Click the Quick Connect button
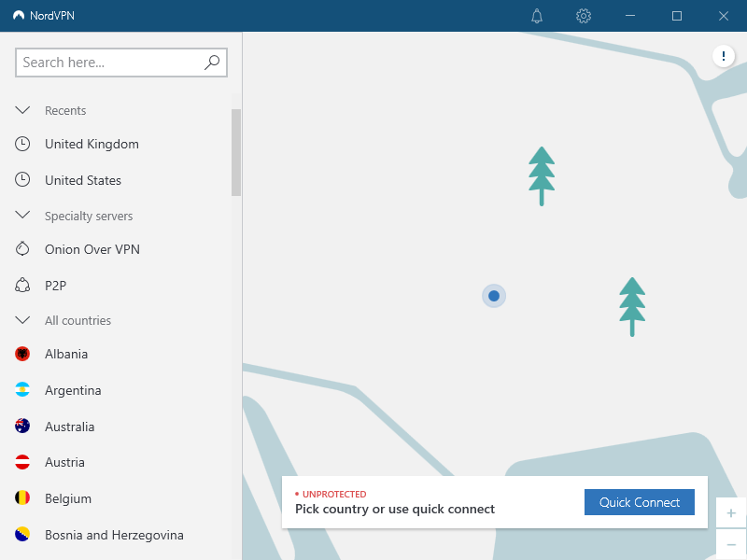The image size is (747, 560). coord(640,502)
